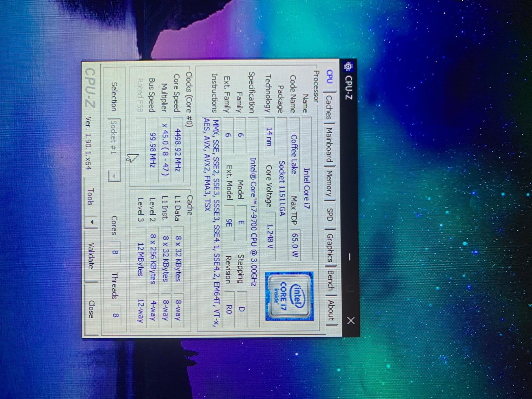This screenshot has width=532, height=399.
Task: Click the Ext. Model value '9E'
Action: pyautogui.click(x=229, y=223)
